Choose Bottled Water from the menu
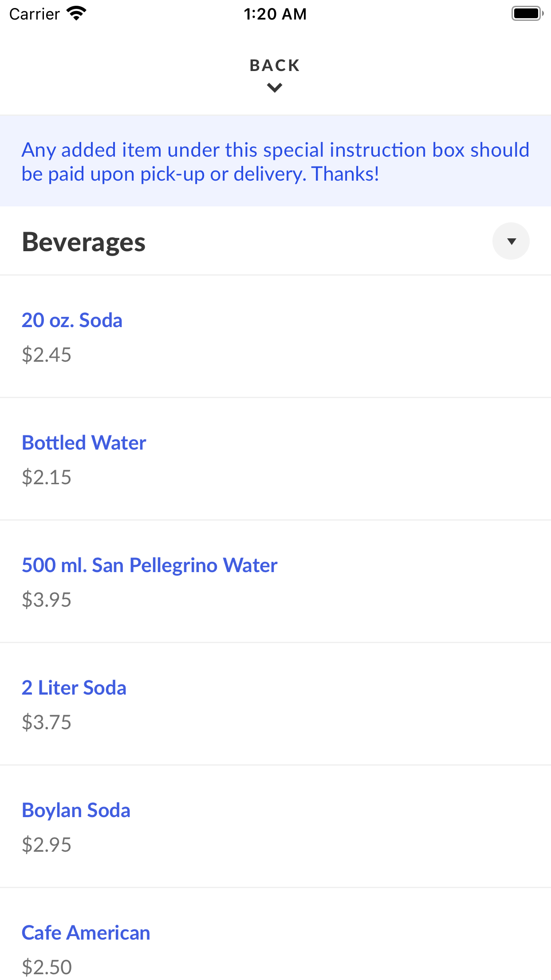The width and height of the screenshot is (551, 980). (84, 443)
